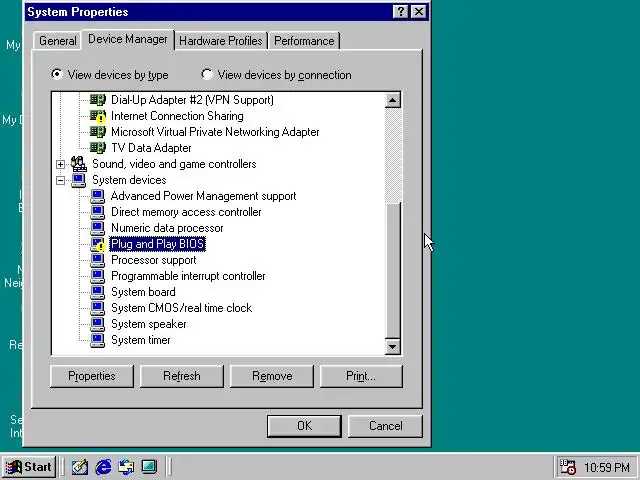Click the Properties button

coord(92,376)
